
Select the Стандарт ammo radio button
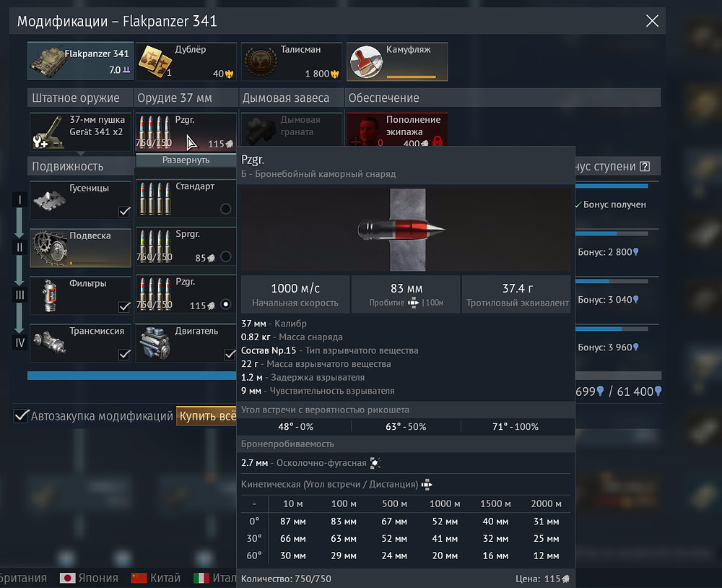pyautogui.click(x=226, y=209)
